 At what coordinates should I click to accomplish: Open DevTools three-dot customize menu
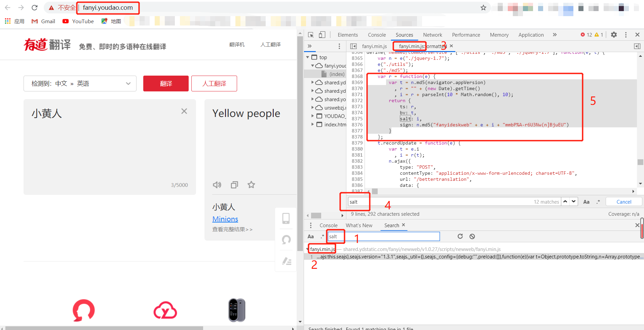[626, 35]
